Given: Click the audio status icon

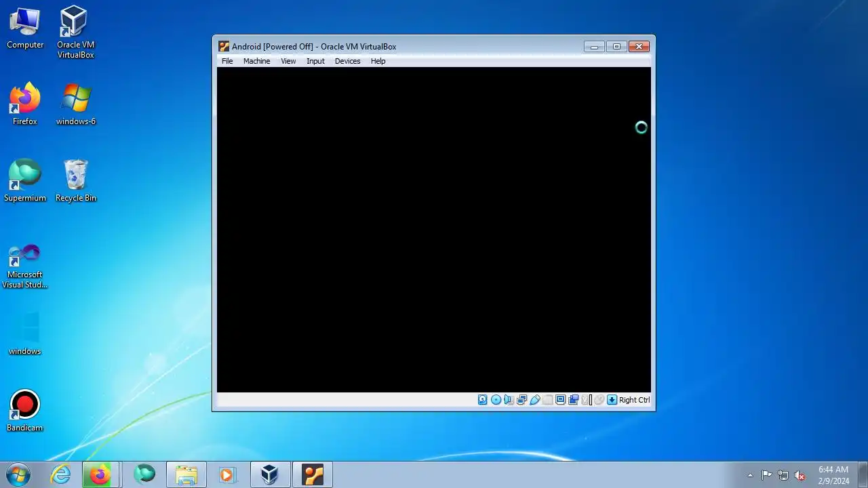Looking at the screenshot, I should (509, 400).
